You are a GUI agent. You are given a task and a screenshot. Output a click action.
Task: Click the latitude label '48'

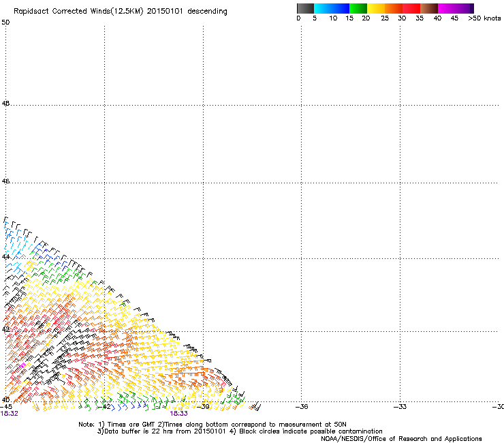click(x=5, y=104)
